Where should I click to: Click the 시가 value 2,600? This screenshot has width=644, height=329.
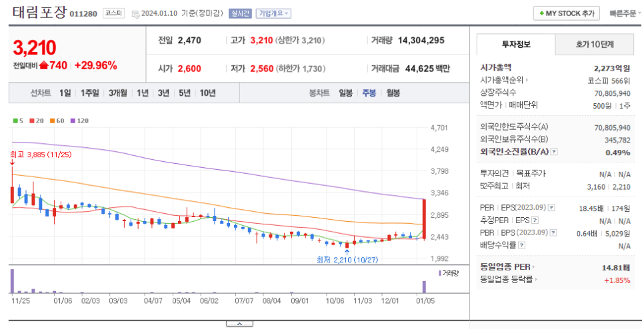coord(189,69)
